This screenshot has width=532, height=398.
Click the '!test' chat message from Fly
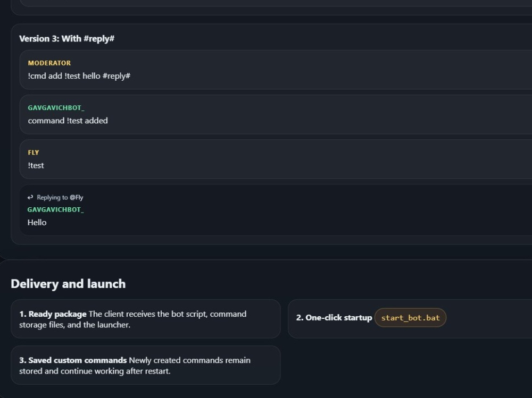(x=36, y=165)
